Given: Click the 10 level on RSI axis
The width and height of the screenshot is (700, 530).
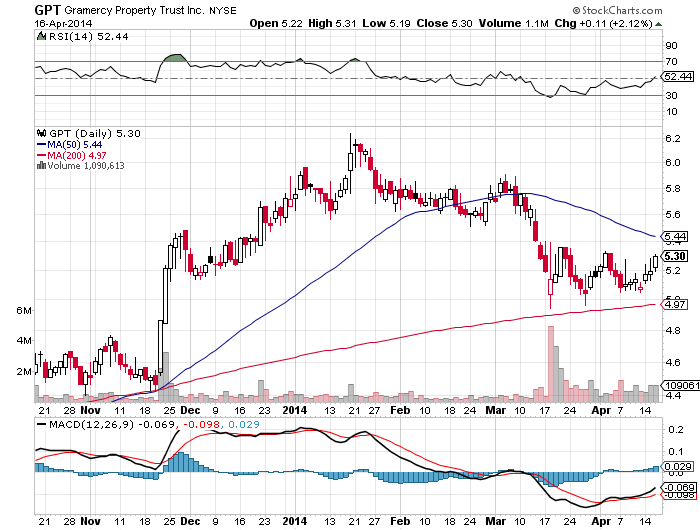Looking at the screenshot, I should [x=671, y=112].
